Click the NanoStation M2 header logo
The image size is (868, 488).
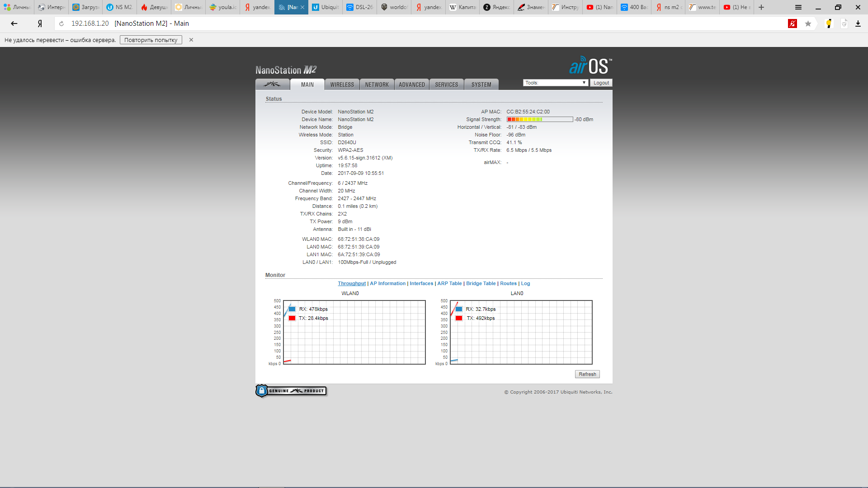pyautogui.click(x=286, y=70)
